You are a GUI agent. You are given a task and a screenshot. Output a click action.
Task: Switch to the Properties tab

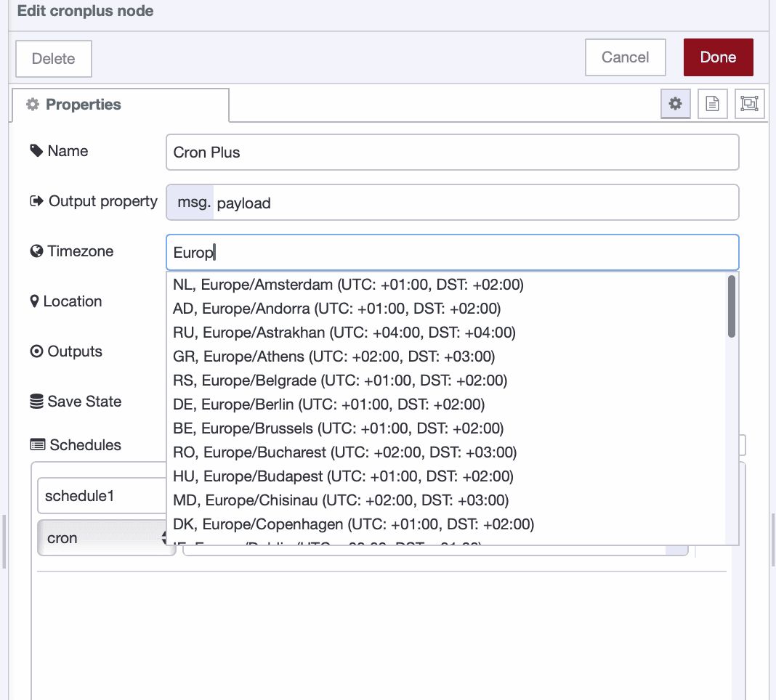(82, 104)
